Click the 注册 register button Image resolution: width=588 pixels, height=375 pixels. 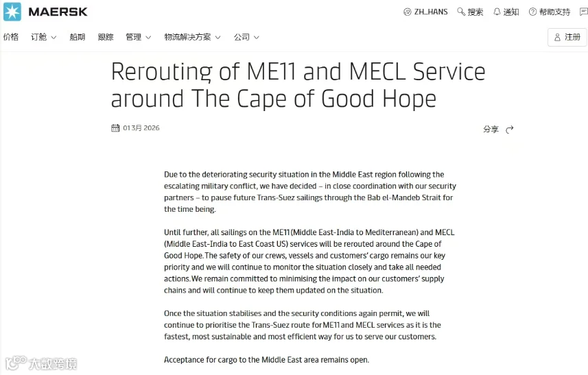click(567, 37)
